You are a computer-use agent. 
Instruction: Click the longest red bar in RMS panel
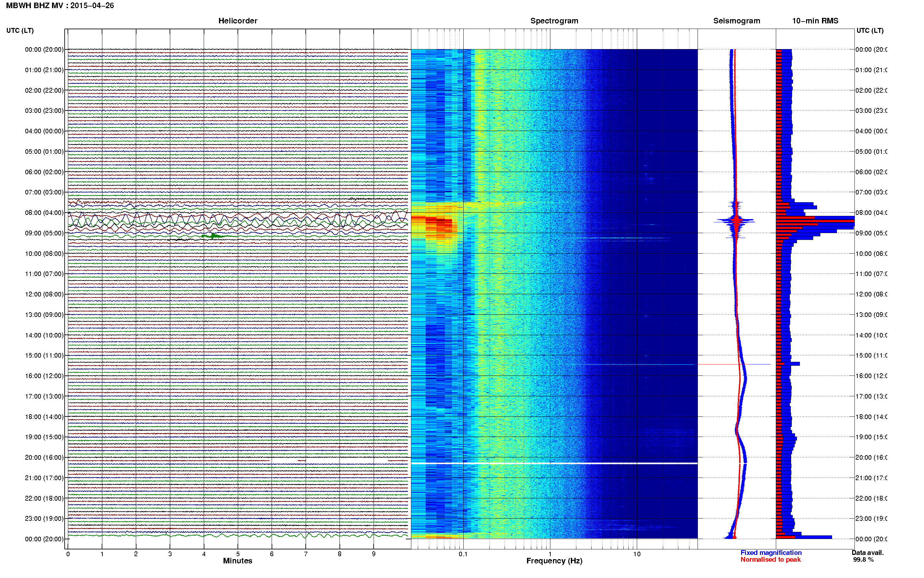[x=815, y=221]
